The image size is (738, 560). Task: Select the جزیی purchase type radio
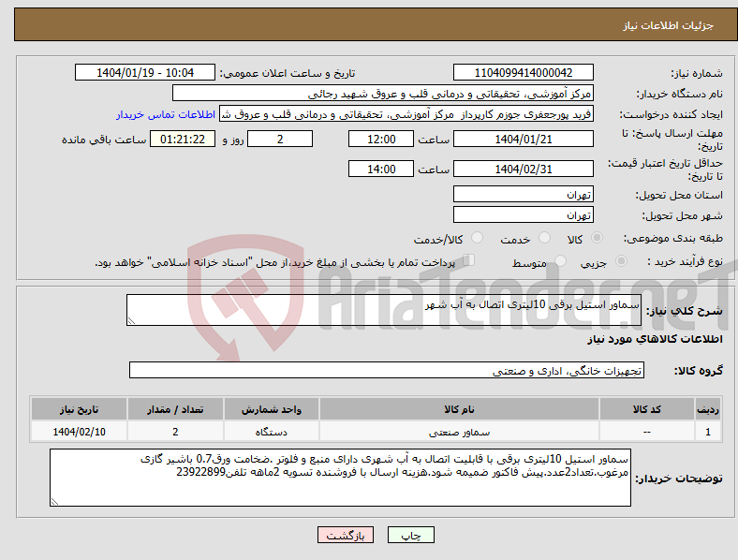(621, 260)
